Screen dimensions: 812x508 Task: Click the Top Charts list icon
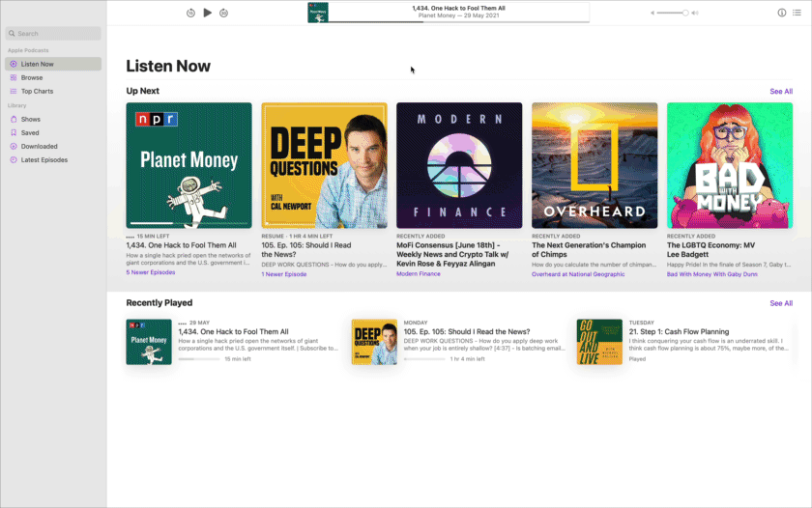[x=14, y=91]
